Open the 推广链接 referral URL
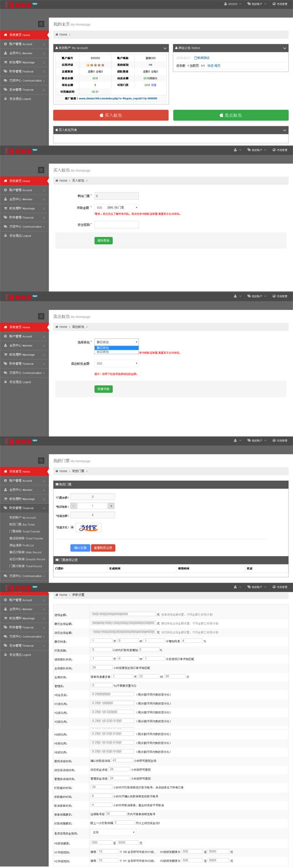The image size is (293, 868). click(x=118, y=99)
